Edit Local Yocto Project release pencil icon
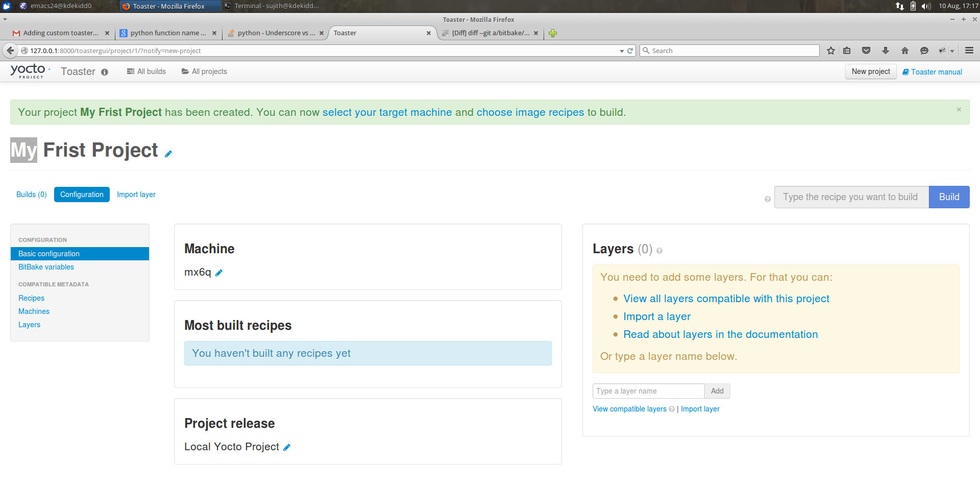The image size is (980, 487). 287,447
